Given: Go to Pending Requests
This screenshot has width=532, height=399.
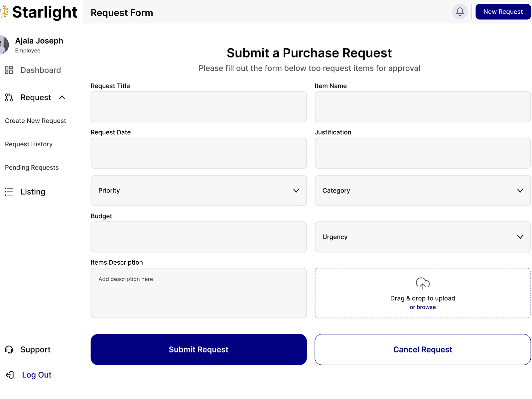Looking at the screenshot, I should pos(32,167).
